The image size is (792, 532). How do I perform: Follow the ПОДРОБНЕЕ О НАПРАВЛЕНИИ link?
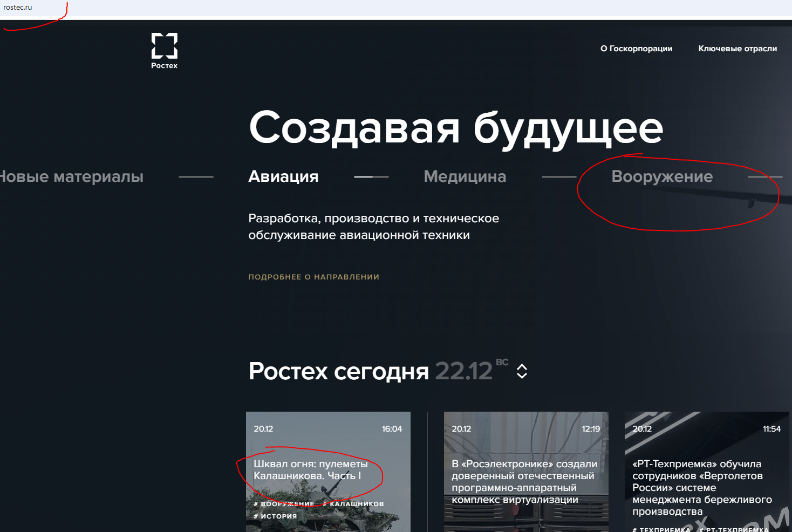tap(314, 277)
